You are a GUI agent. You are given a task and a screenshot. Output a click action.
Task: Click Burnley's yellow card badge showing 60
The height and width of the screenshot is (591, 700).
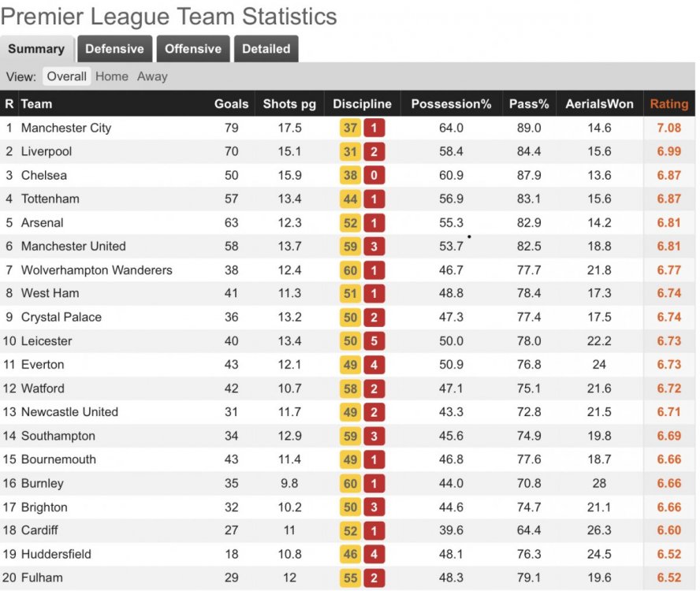pos(351,483)
